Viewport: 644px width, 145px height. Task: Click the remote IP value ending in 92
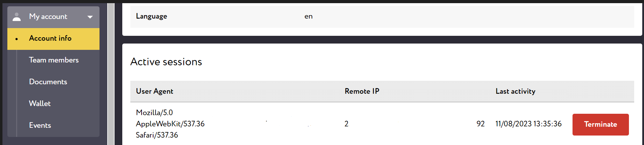415,124
